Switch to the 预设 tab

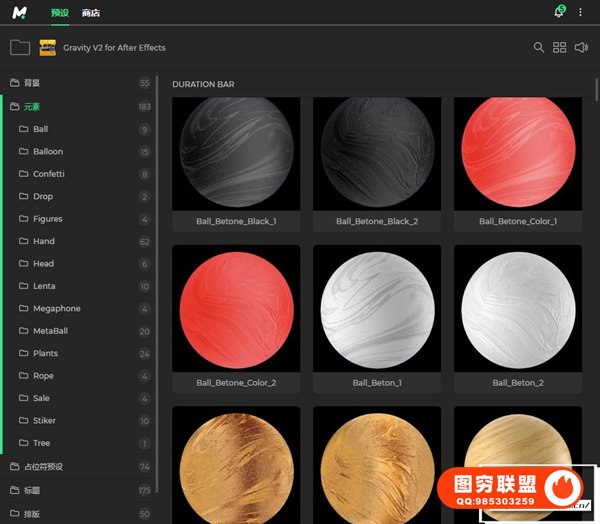[60, 13]
